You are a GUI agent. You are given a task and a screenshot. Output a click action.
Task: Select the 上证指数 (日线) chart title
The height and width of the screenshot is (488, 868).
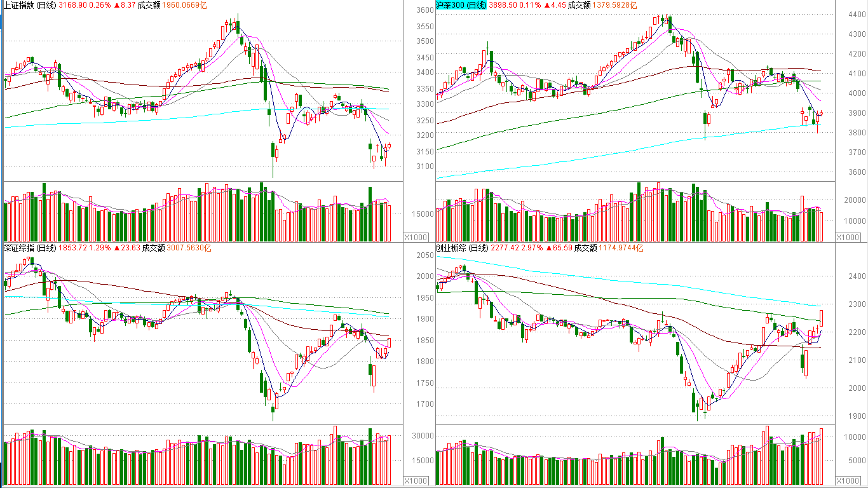tap(30, 5)
